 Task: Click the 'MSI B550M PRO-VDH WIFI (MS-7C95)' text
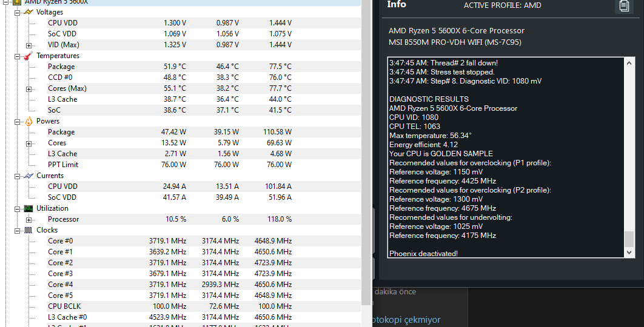455,42
